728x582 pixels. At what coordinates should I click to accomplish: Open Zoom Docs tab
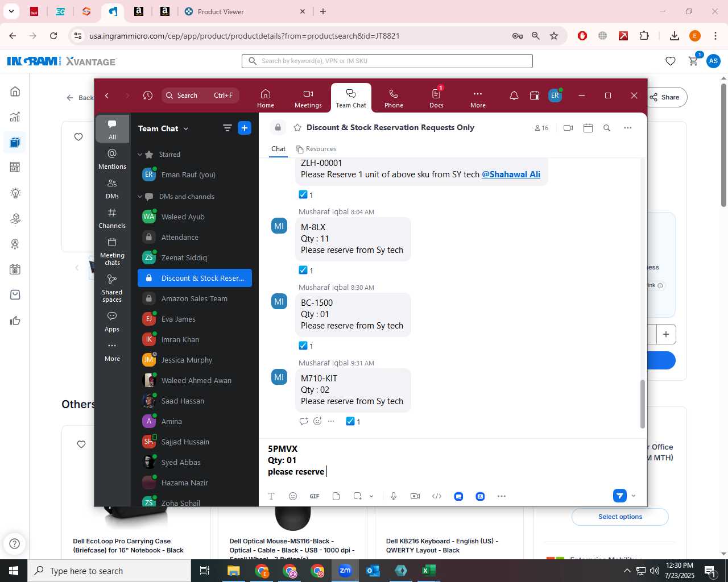tap(436, 98)
